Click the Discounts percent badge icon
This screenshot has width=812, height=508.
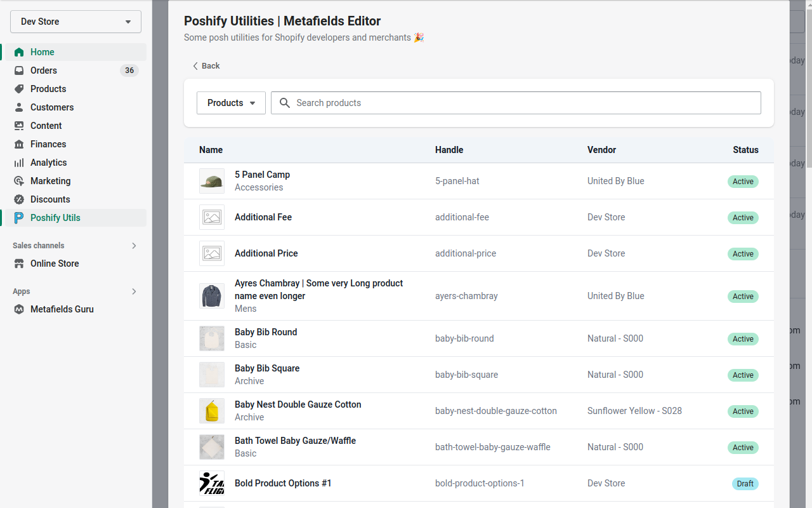click(x=19, y=199)
